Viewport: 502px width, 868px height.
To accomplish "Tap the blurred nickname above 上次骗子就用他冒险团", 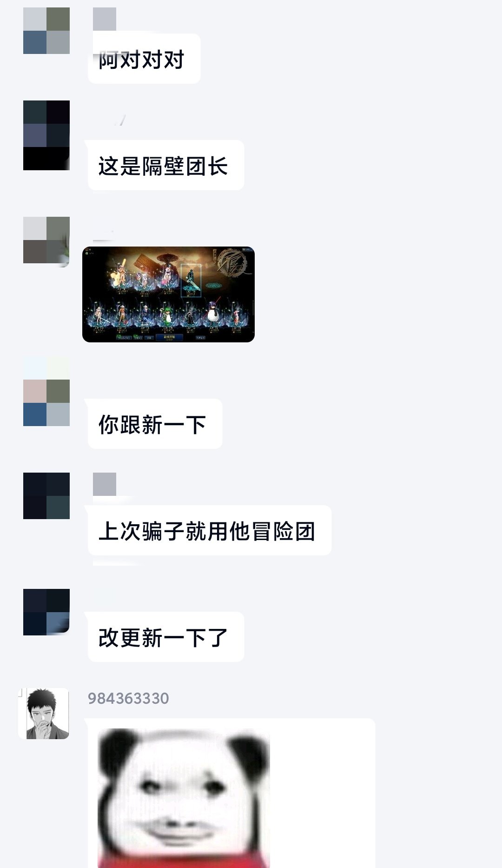I will click(105, 484).
